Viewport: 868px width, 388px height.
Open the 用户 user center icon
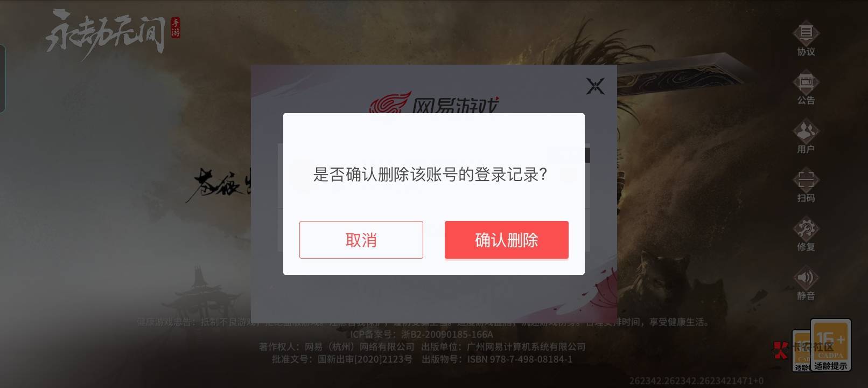pyautogui.click(x=806, y=137)
